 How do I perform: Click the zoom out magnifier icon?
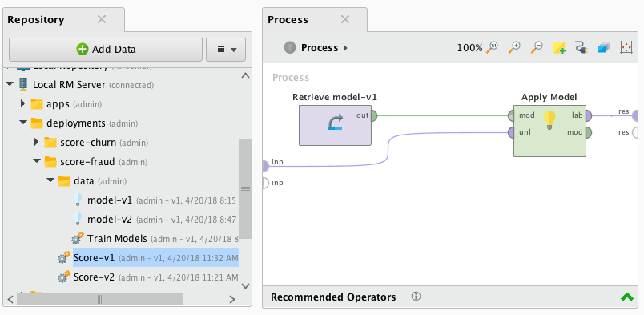[x=537, y=48]
